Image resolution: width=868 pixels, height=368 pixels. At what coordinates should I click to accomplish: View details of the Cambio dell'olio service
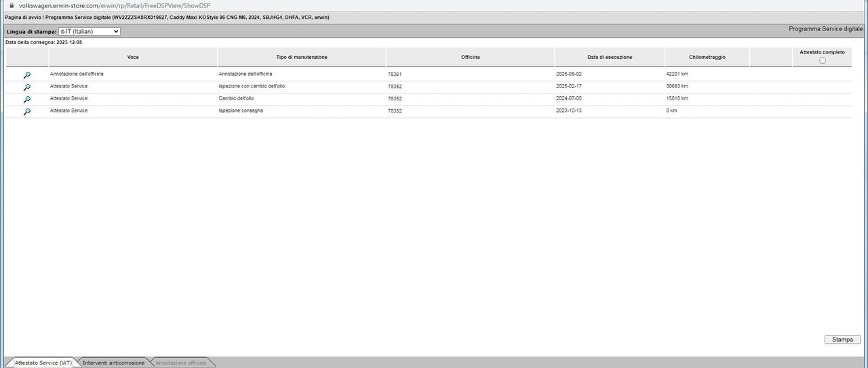[x=27, y=100]
